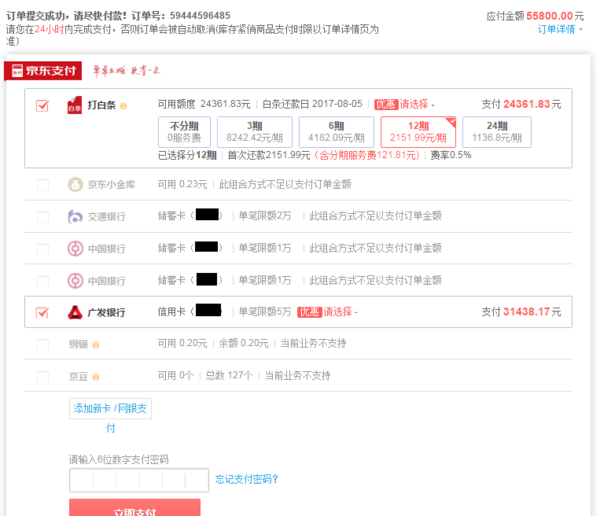This screenshot has width=600, height=516.
Task: Click the 6-digit payment password field
Action: [139, 480]
